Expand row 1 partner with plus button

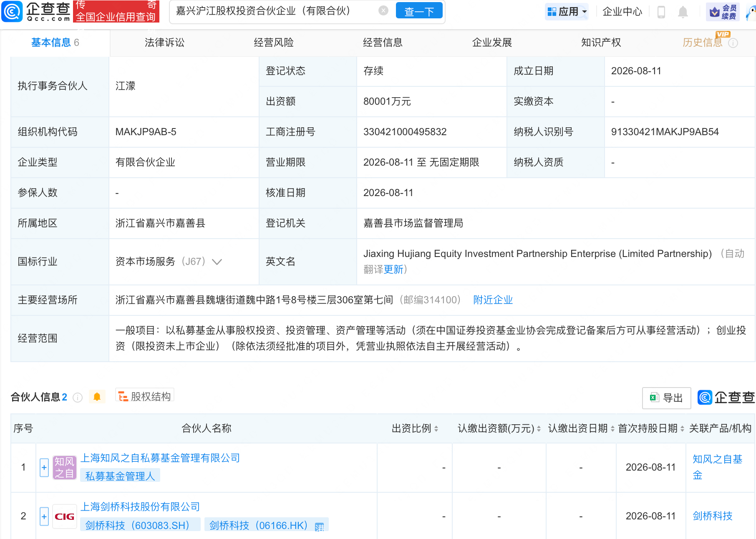[x=44, y=467]
